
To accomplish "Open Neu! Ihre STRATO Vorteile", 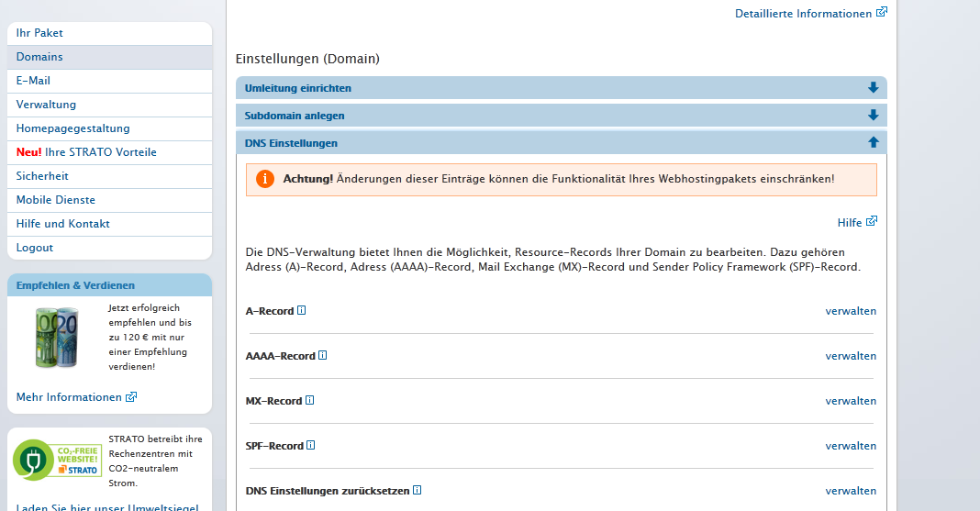I will [x=109, y=151].
